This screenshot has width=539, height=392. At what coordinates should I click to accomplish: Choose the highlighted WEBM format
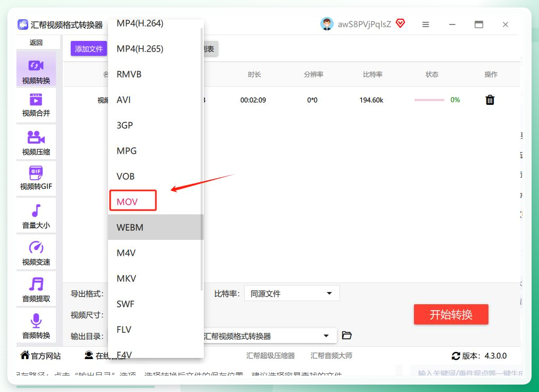coord(155,227)
